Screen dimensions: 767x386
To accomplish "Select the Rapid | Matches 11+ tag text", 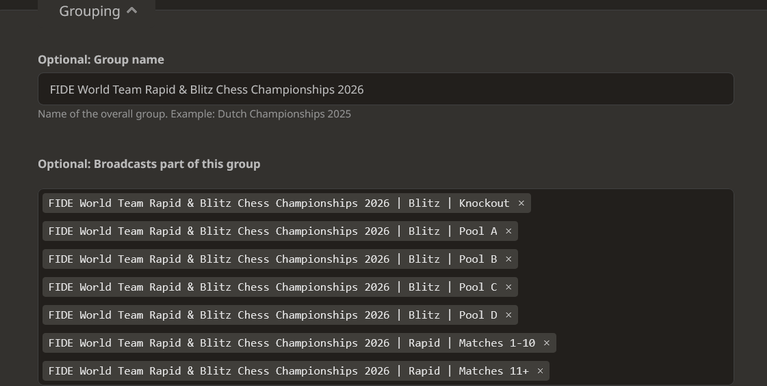I will tap(289, 371).
